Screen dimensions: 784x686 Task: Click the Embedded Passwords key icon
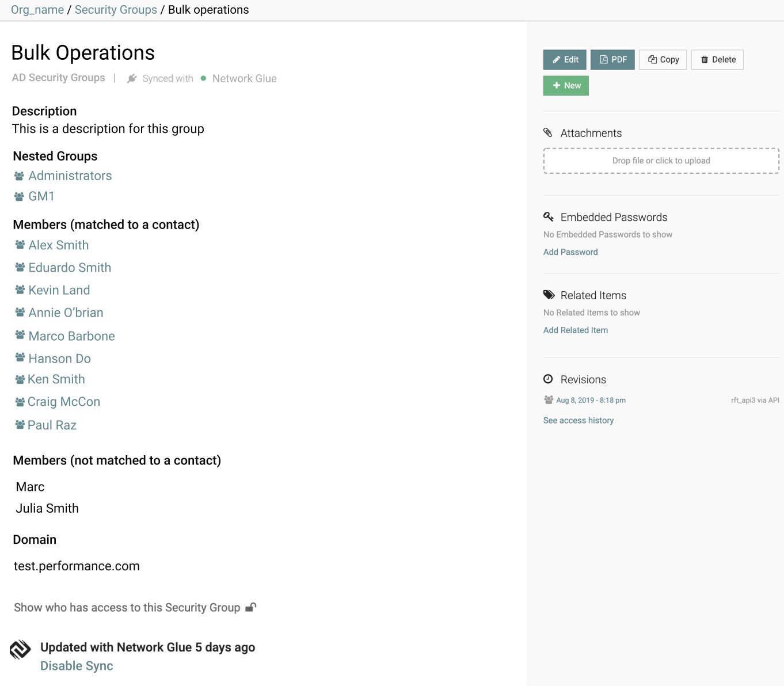coord(549,217)
